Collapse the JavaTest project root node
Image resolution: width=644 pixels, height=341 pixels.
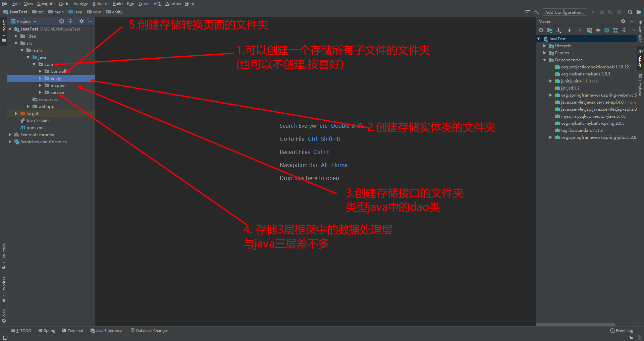click(x=10, y=29)
